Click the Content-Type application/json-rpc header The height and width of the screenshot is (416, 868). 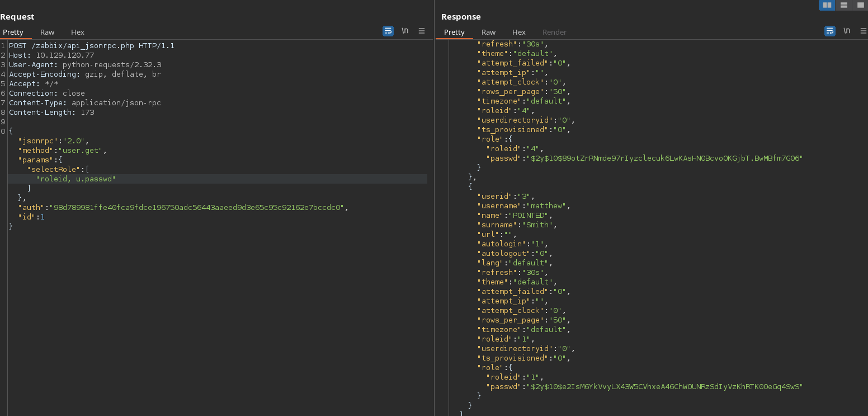click(x=85, y=102)
